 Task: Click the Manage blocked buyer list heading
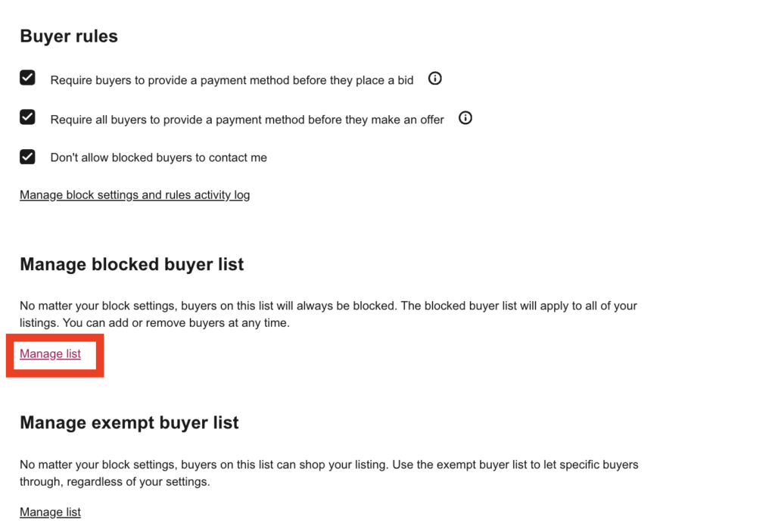point(132,264)
